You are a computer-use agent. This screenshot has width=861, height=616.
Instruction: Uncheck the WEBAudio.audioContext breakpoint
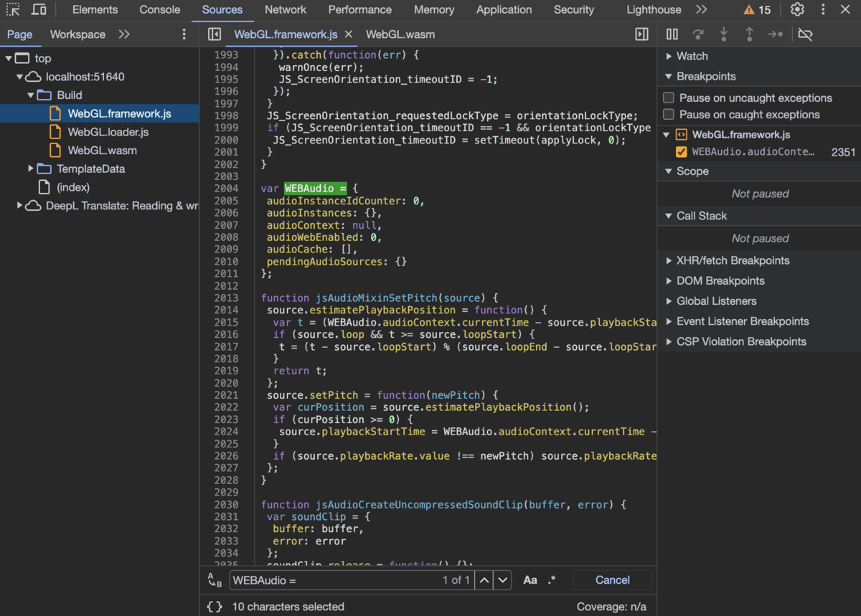pyautogui.click(x=682, y=152)
